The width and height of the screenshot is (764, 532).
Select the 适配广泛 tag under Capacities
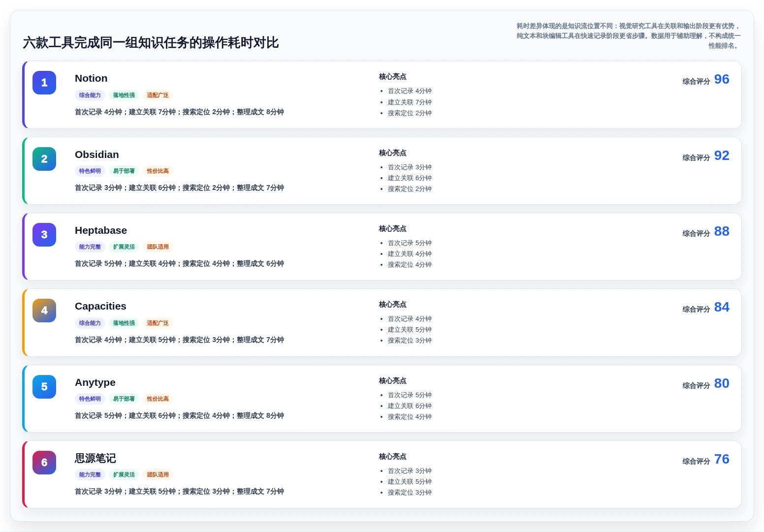tap(158, 323)
